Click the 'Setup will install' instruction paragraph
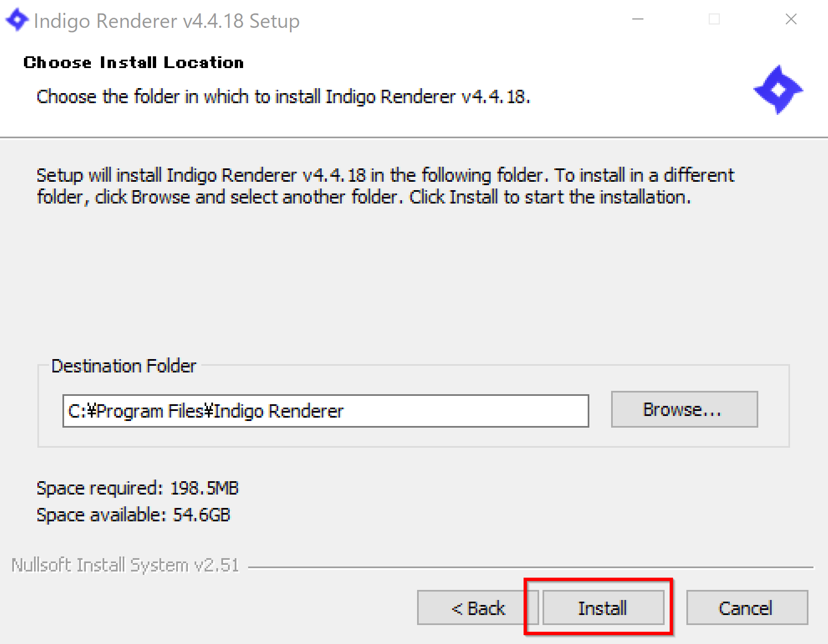The width and height of the screenshot is (828, 644). click(x=385, y=186)
